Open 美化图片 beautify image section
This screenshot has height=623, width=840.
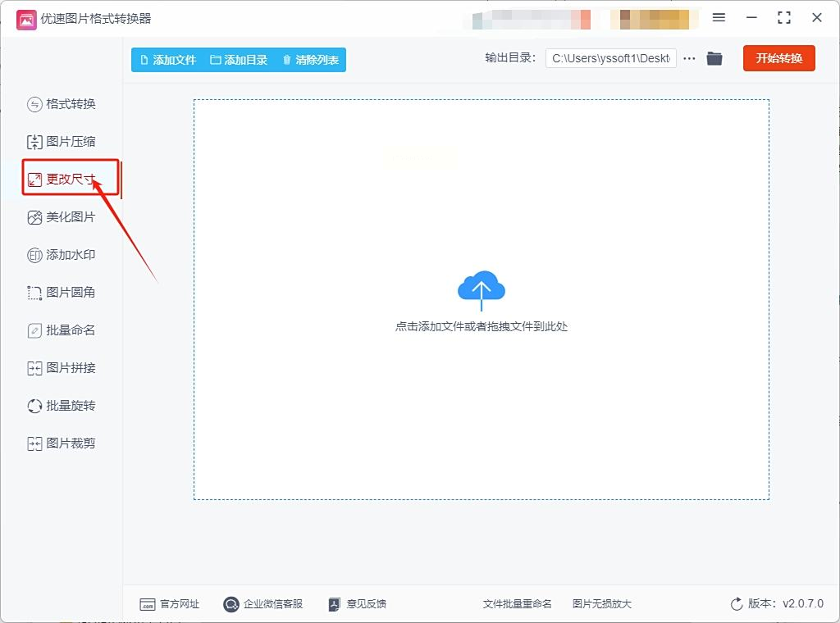[x=61, y=216]
